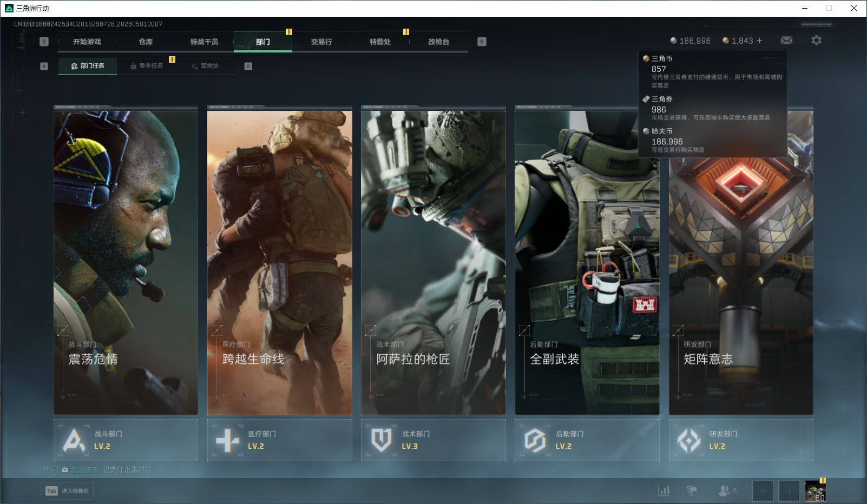Open the 跨越生命线 medical department card
The height and width of the screenshot is (504, 867).
pos(279,261)
